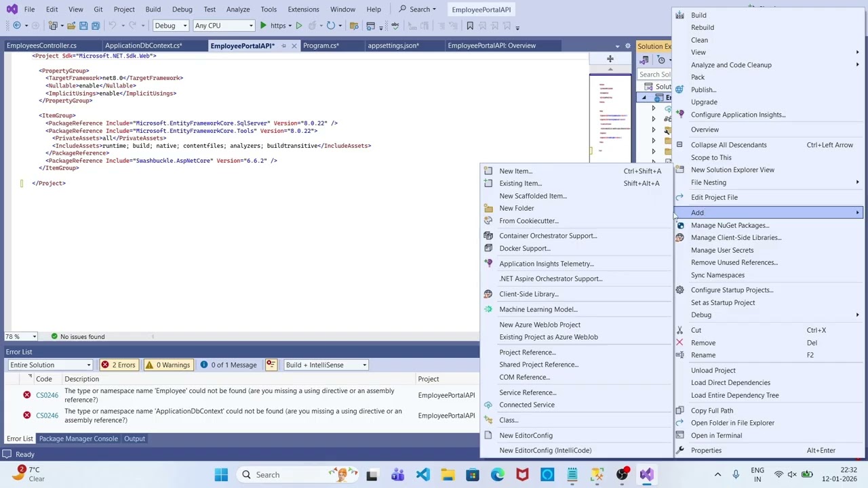Open tab settings gear above editor
This screenshot has height=488, width=868.
[628, 46]
